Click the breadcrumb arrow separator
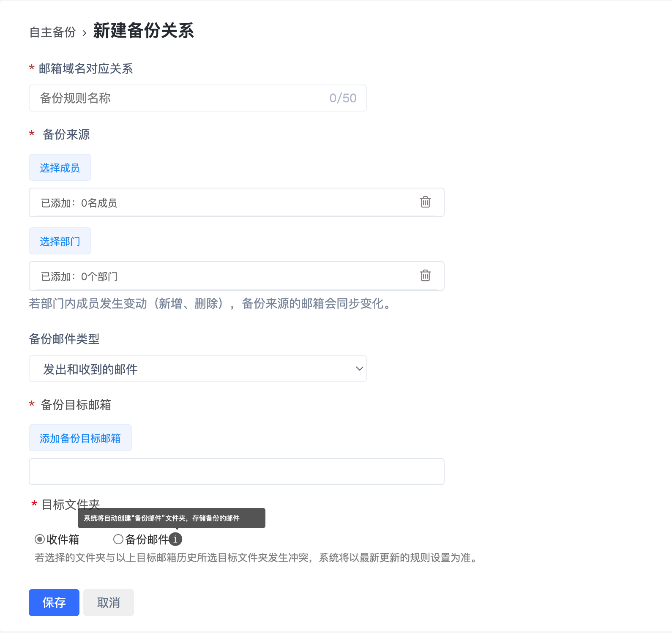This screenshot has height=633, width=672. click(85, 33)
